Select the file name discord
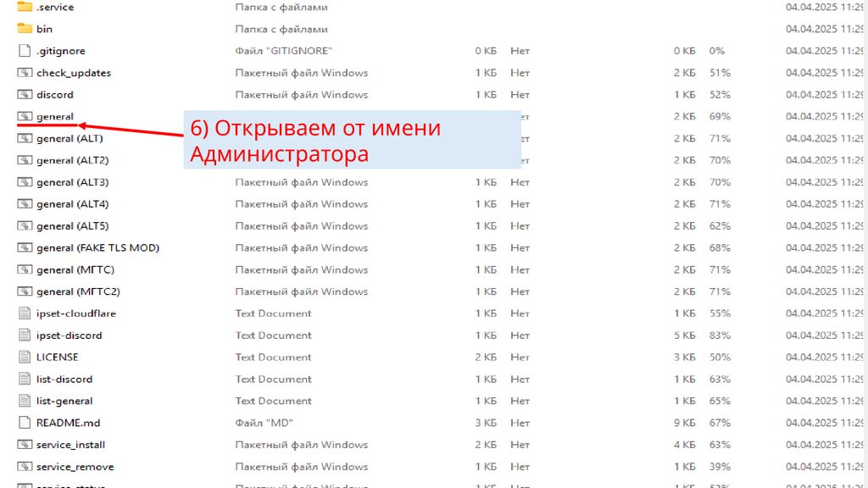 (x=55, y=95)
